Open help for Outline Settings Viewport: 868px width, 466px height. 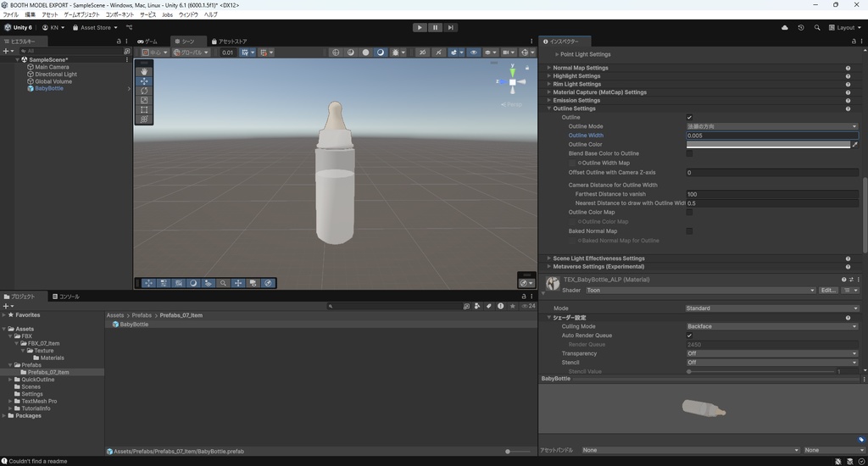848,108
